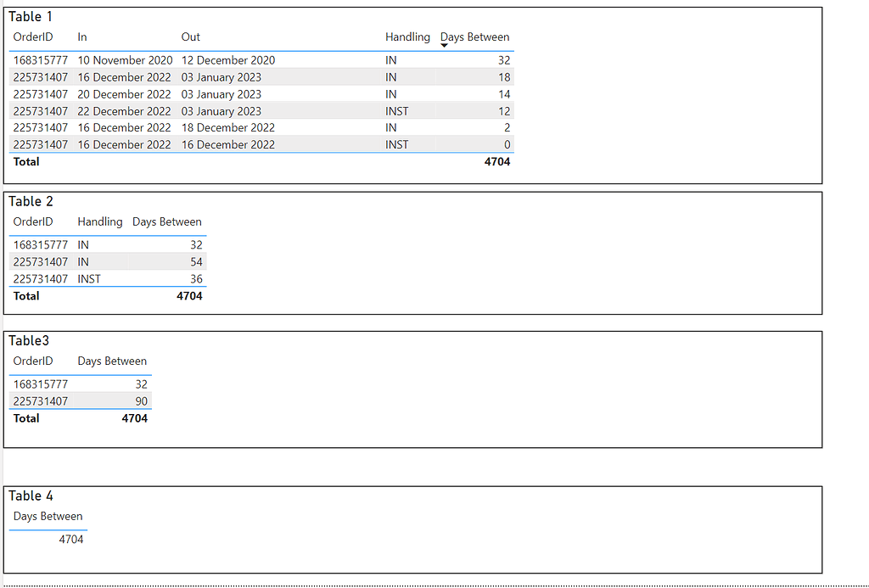Sort Table 2 by the Handling column header
The image size is (869, 588).
[99, 221]
